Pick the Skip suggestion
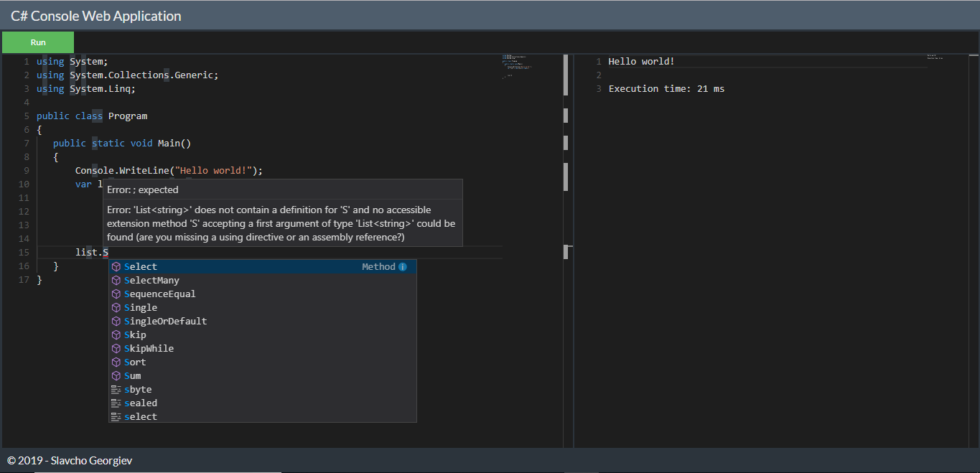The image size is (980, 473). click(263, 335)
